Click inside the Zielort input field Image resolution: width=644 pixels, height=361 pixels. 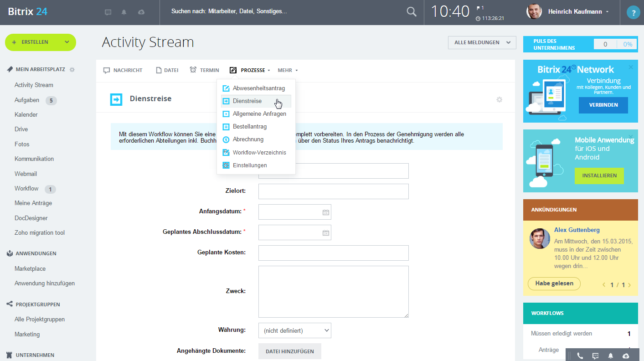pyautogui.click(x=333, y=191)
